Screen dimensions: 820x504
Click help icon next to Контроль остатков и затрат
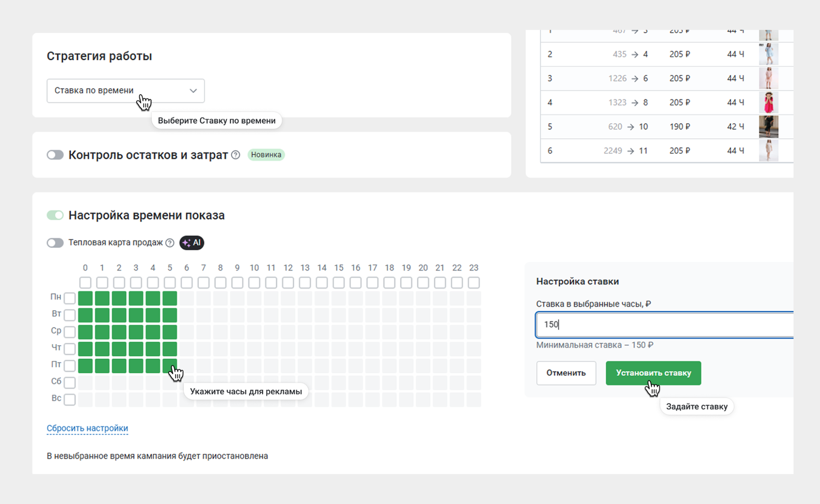pyautogui.click(x=235, y=155)
